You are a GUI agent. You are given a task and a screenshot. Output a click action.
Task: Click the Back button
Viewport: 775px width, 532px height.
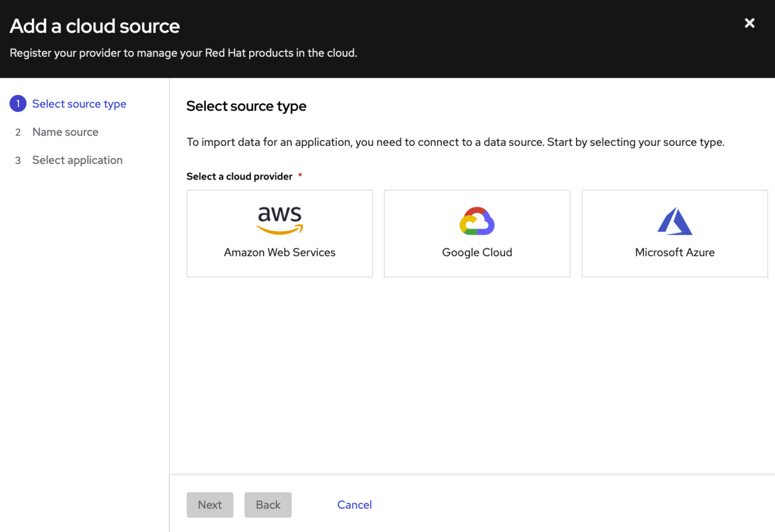[268, 504]
